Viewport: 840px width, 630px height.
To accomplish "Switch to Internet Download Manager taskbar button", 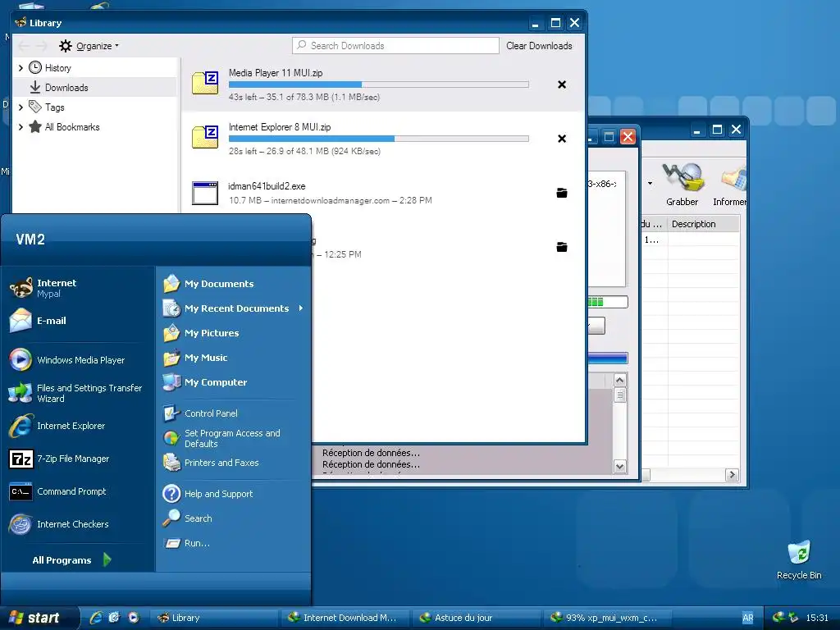I will [345, 618].
